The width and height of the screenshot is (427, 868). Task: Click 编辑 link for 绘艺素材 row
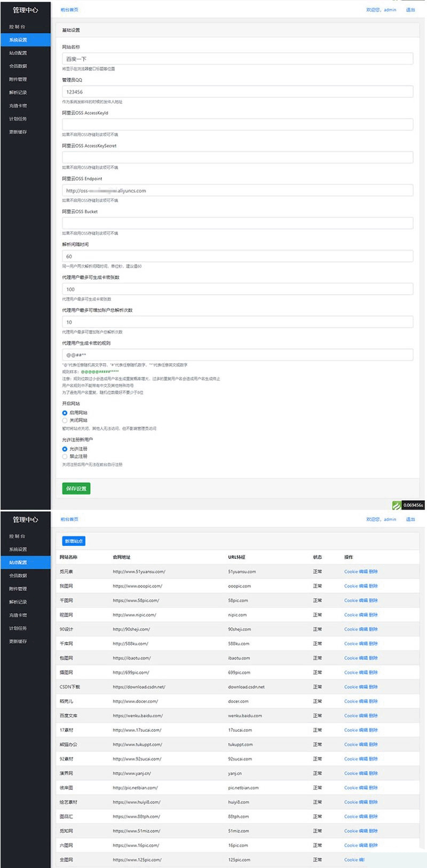[363, 802]
